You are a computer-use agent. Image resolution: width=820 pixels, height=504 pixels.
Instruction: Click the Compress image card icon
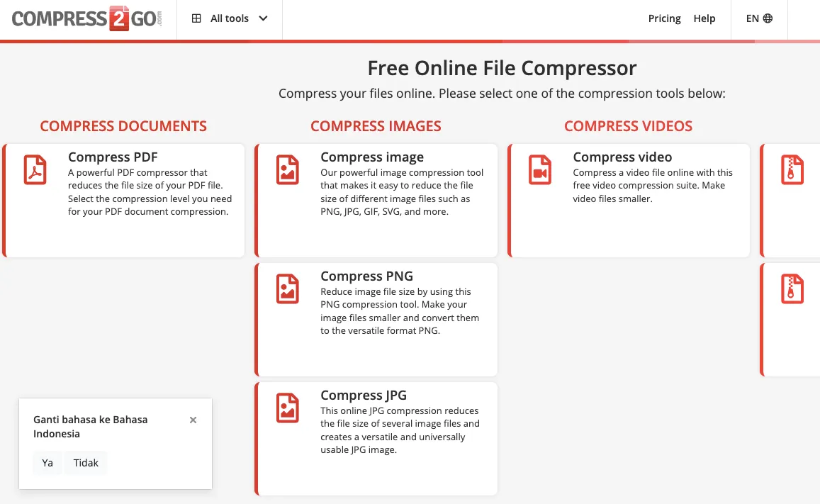point(288,170)
